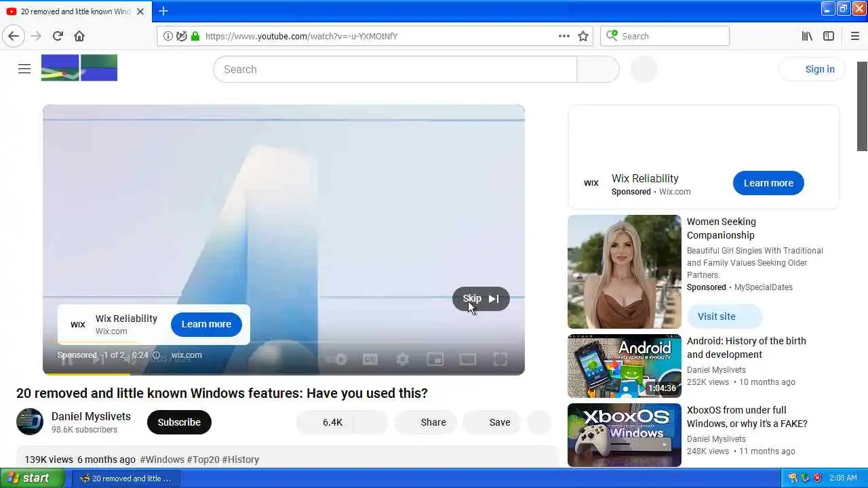Open the Women Seeking Companionship ad thumbnail
The image size is (868, 488).
[625, 272]
